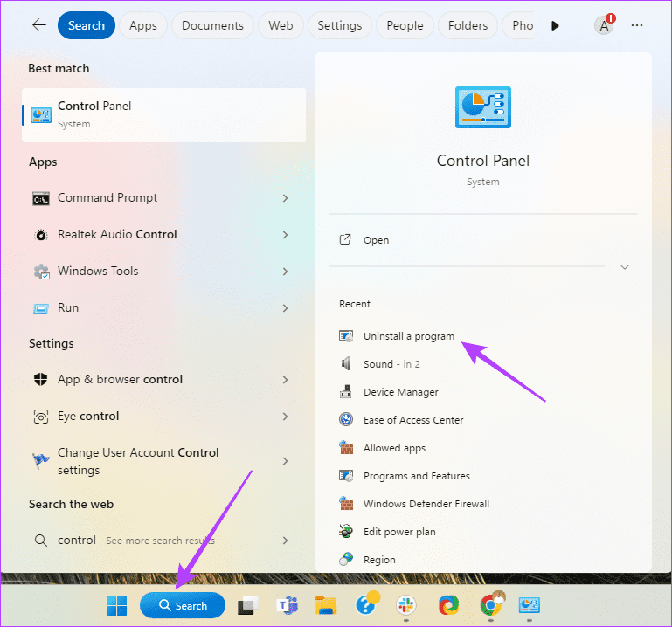Open the user account avatar icon
Viewport: 672px width, 627px height.
pos(604,25)
